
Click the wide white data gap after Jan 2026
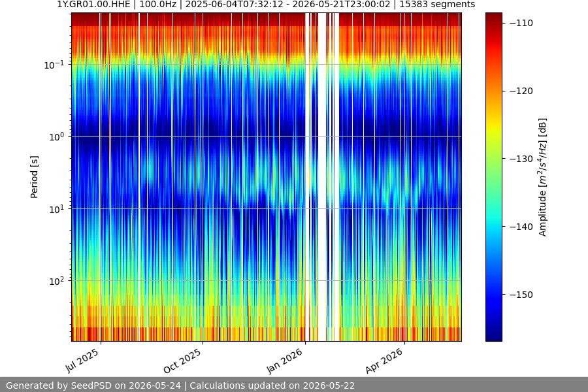(x=322, y=177)
